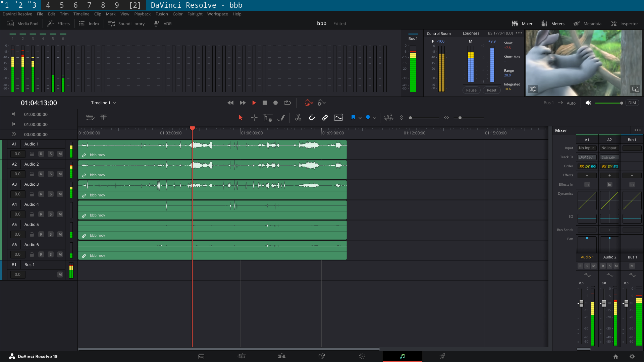The image size is (644, 362).
Task: Mute the control room speaker
Action: (588, 103)
